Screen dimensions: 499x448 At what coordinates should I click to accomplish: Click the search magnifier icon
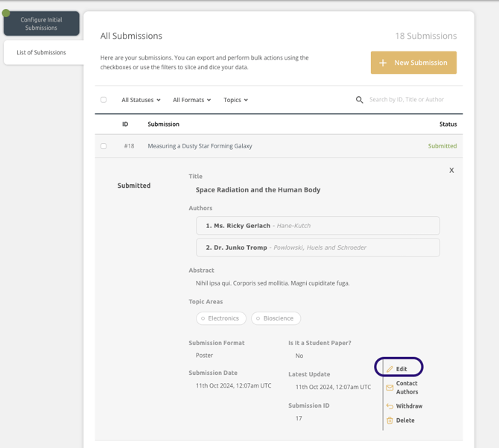[360, 100]
